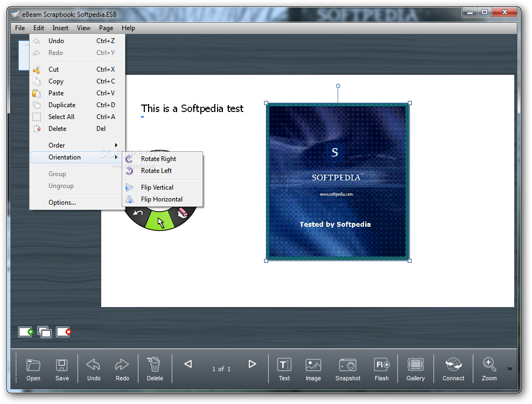Click the Softpedia image on the canvas

click(x=338, y=182)
